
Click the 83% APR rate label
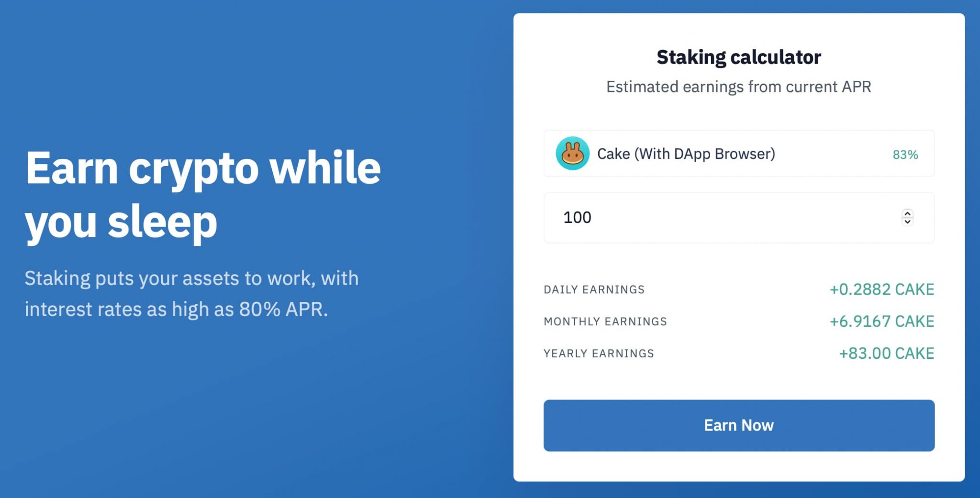point(905,155)
